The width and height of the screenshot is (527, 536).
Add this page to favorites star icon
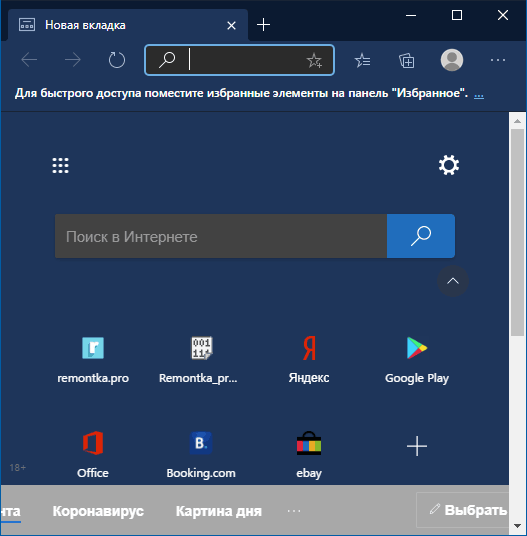(314, 61)
